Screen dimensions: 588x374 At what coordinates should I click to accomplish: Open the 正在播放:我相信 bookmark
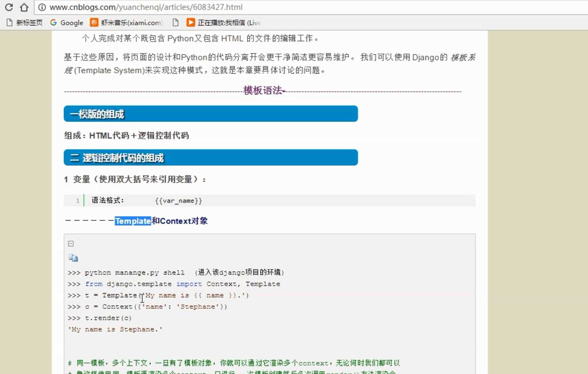pos(223,23)
